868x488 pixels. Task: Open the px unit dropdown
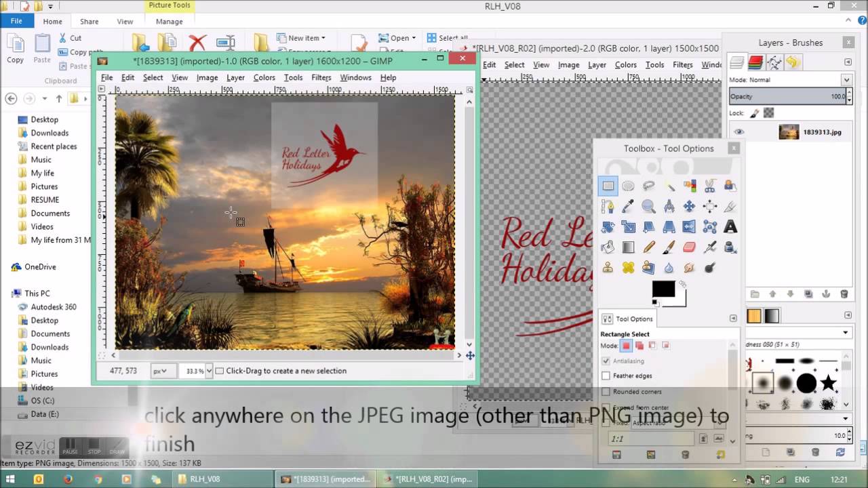pyautogui.click(x=163, y=371)
